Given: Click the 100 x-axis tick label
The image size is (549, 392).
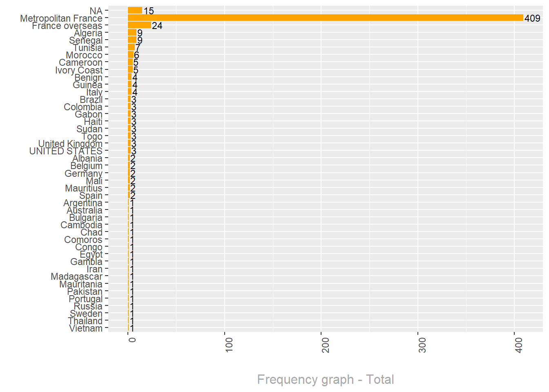Looking at the screenshot, I should pyautogui.click(x=229, y=345).
